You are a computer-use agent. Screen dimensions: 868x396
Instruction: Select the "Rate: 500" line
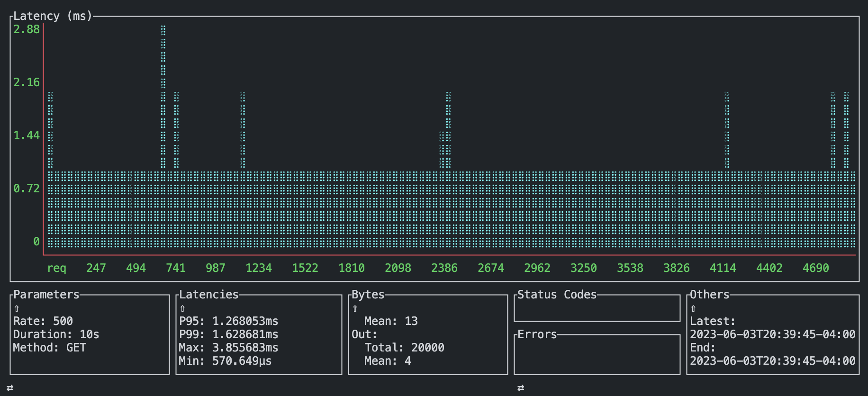43,321
